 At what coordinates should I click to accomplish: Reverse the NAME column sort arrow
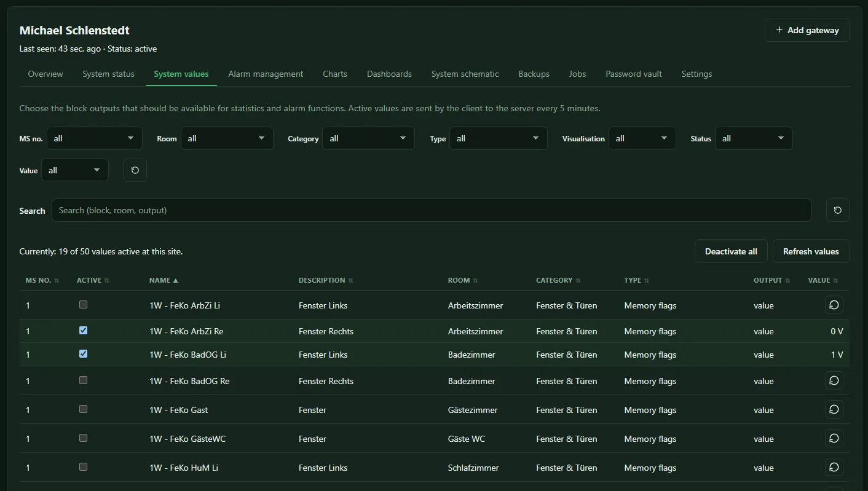175,281
